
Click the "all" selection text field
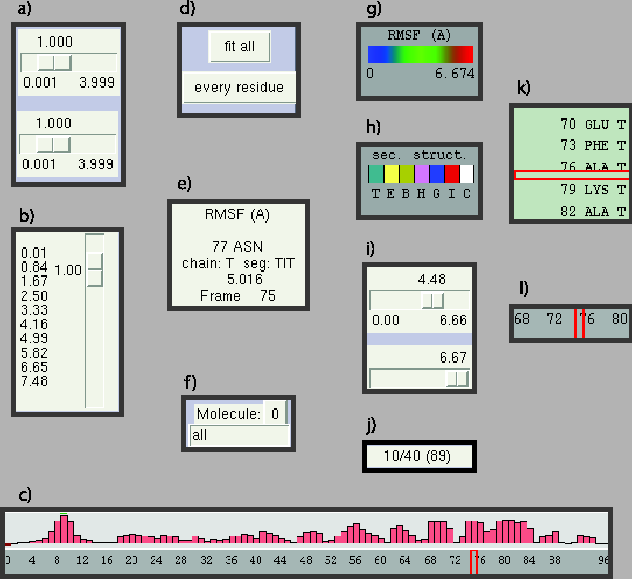[x=239, y=435]
